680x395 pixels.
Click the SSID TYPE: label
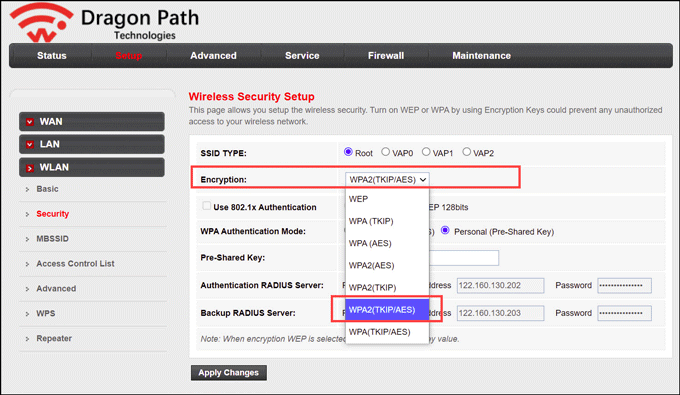click(223, 153)
